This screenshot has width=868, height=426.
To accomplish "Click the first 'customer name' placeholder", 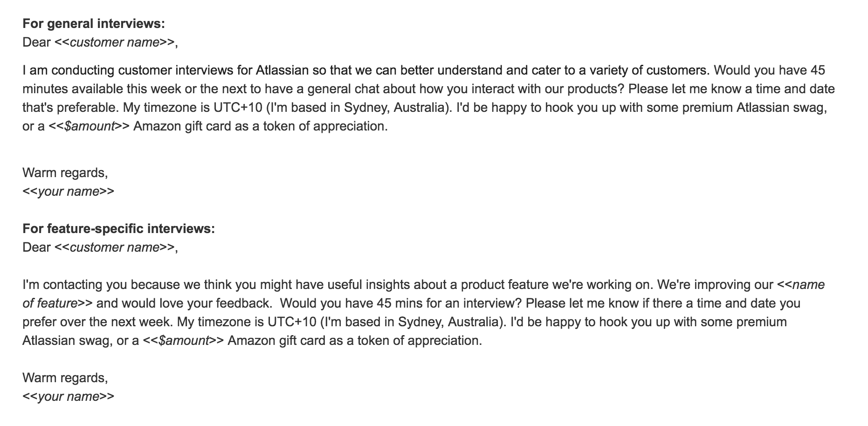I will pos(114,42).
